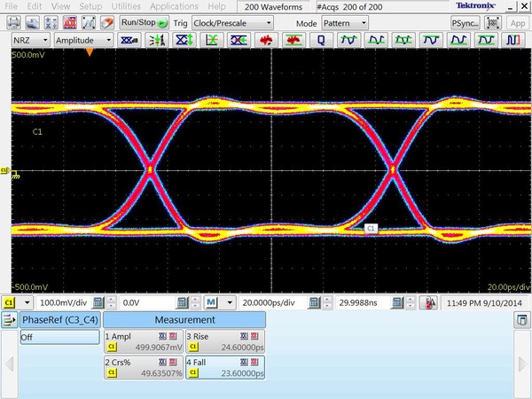Image resolution: width=532 pixels, height=399 pixels.
Task: Toggle the PhaseRef Off field
Action: [x=60, y=338]
